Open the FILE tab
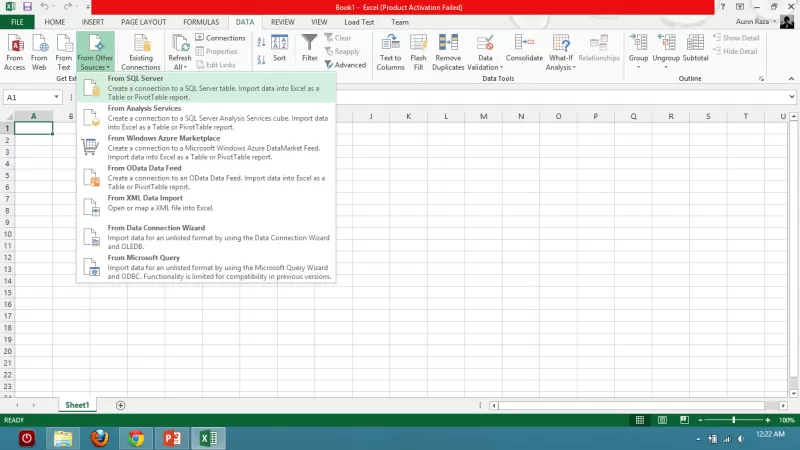The width and height of the screenshot is (800, 450). [x=17, y=22]
